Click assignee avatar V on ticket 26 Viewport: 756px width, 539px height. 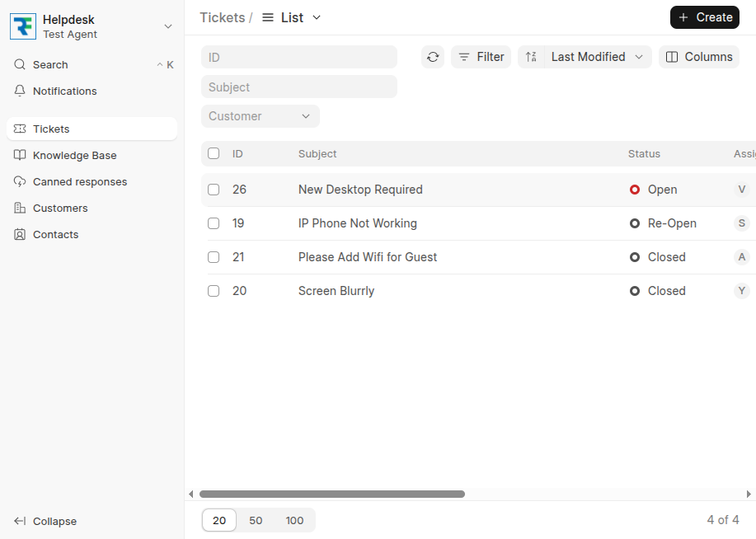point(741,190)
